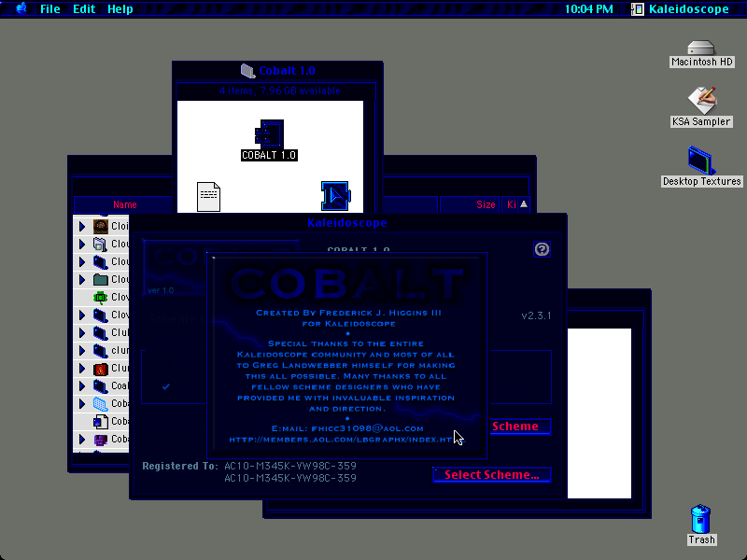Open the Help menu
The width and height of the screenshot is (747, 560).
[x=120, y=9]
